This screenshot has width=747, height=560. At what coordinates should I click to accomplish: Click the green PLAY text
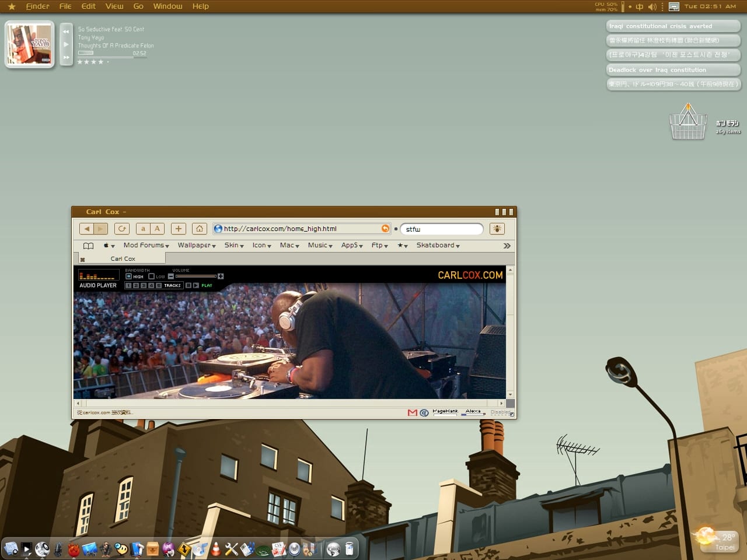(207, 285)
